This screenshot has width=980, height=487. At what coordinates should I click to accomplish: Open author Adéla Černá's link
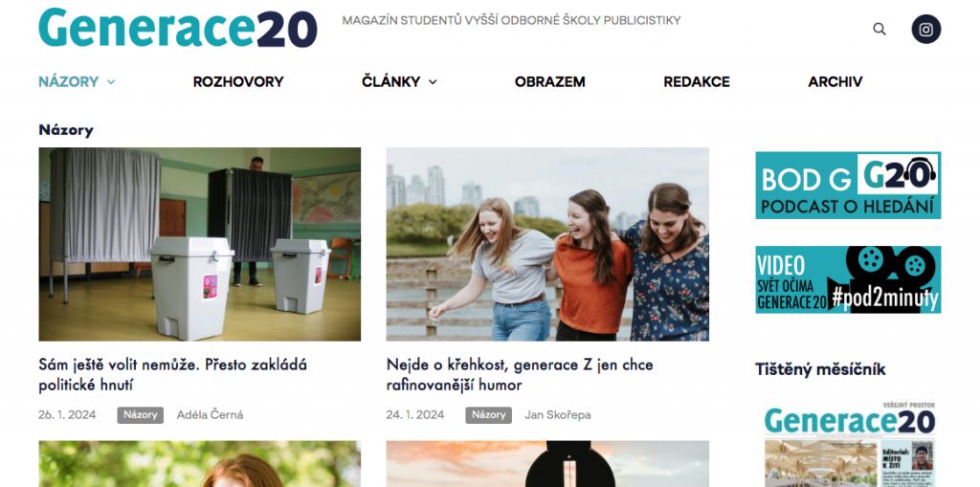(210, 415)
